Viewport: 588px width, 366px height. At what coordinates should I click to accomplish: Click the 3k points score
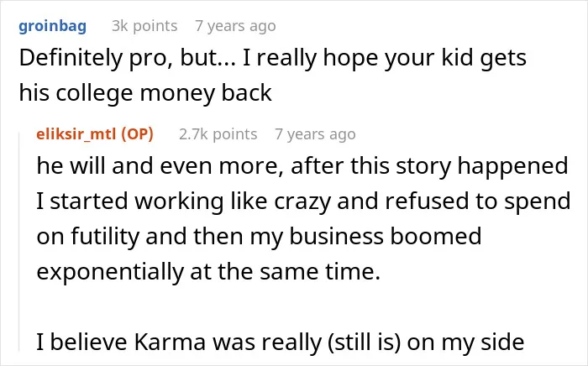[144, 26]
